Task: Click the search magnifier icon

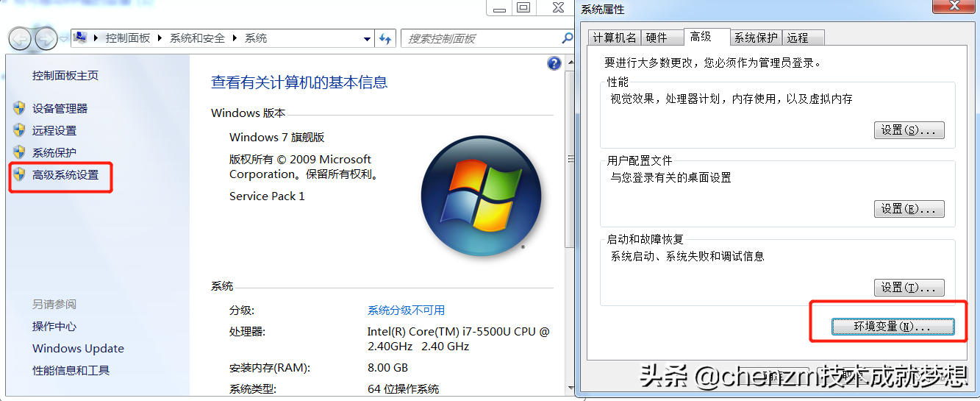Action: pos(567,38)
